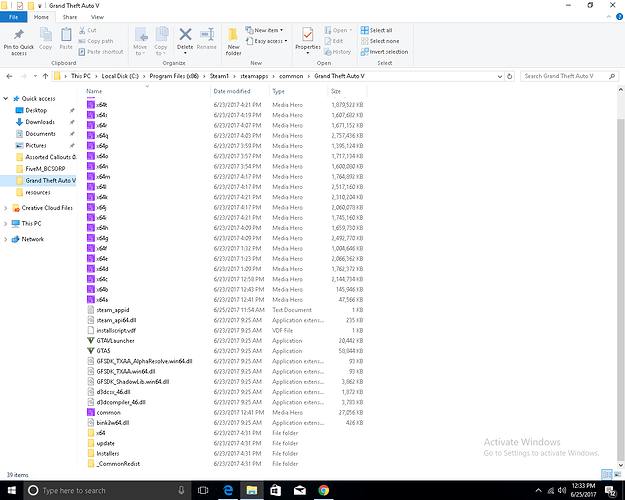
Task: Choose Copy path in the ribbon
Action: click(96, 41)
